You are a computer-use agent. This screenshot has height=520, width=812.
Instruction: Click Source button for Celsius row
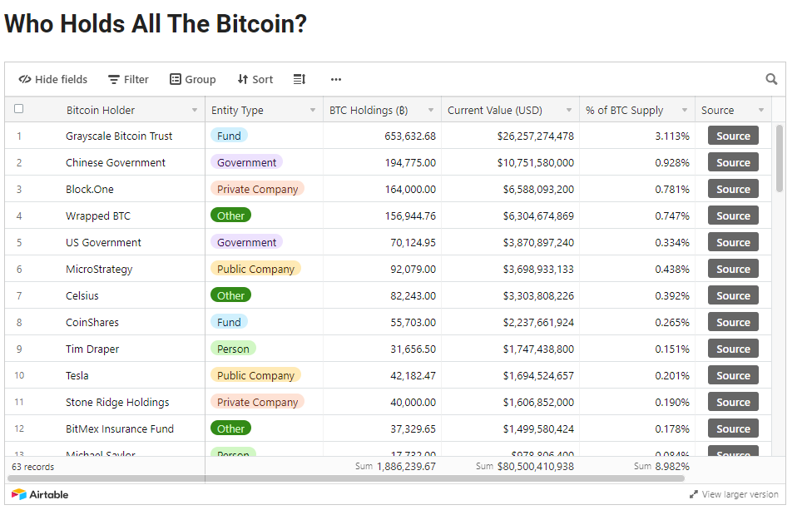coord(733,295)
